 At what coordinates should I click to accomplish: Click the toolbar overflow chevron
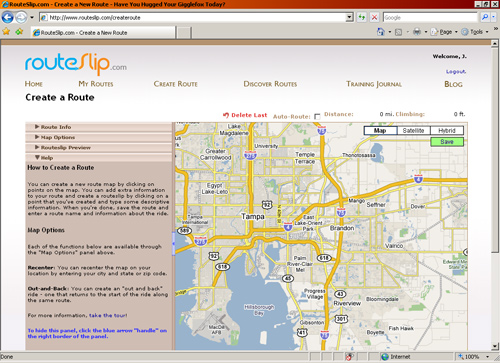pos(496,29)
